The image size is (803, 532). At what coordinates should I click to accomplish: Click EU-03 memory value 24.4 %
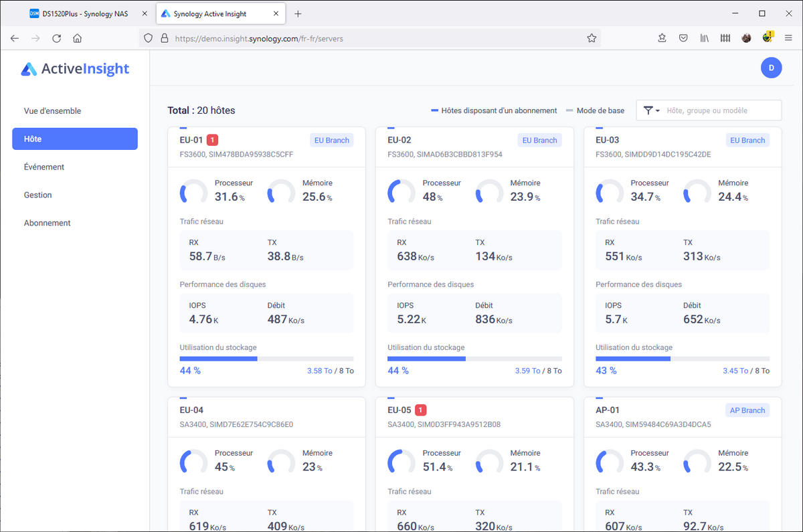[x=733, y=197]
